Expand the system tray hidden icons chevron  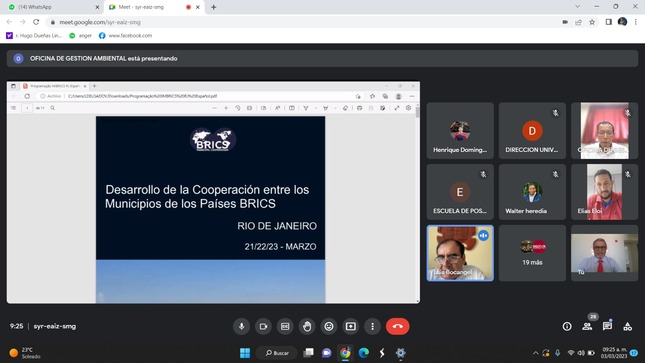[536, 353]
